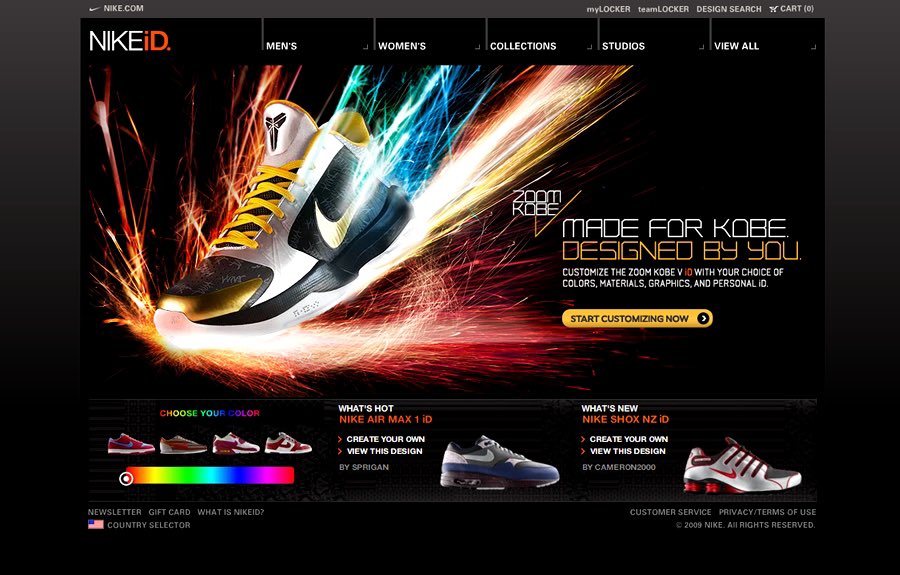Open the NEWSLETTER link
Viewport: 900px width, 575px height.
(x=114, y=512)
